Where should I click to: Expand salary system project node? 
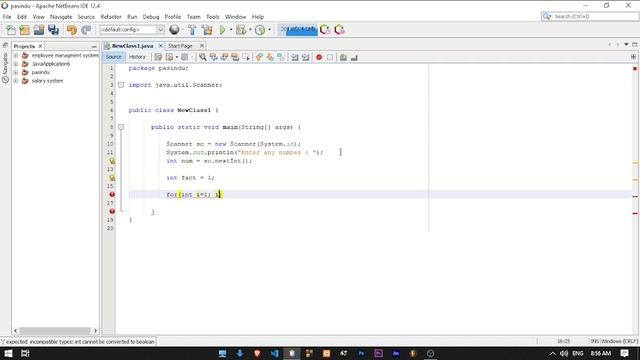pyautogui.click(x=16, y=81)
